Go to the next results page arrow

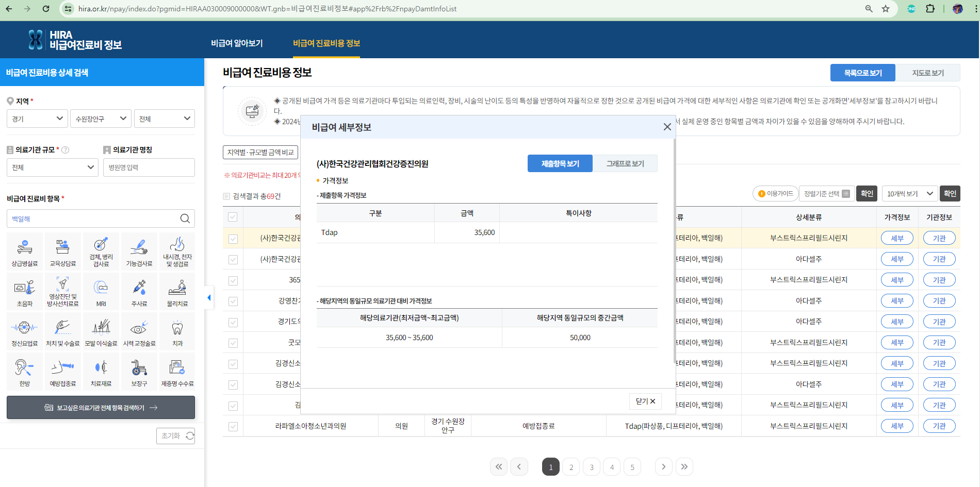click(664, 467)
